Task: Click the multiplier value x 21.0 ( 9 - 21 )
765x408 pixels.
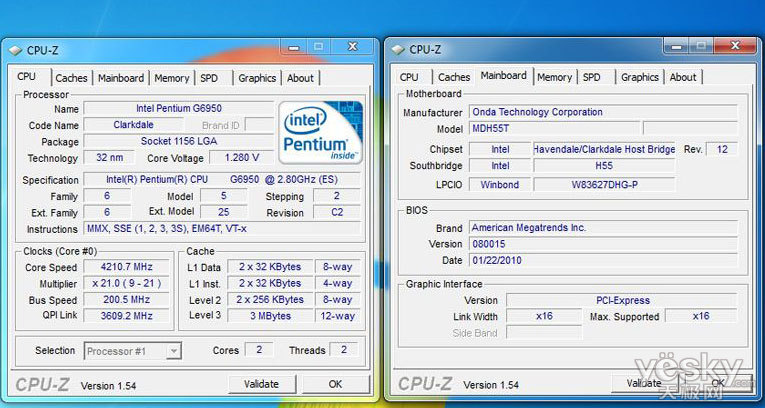Action: pyautogui.click(x=126, y=284)
